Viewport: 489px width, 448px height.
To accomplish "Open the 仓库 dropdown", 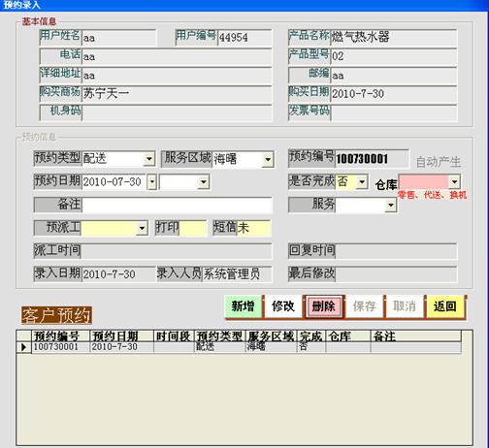I will [x=454, y=182].
